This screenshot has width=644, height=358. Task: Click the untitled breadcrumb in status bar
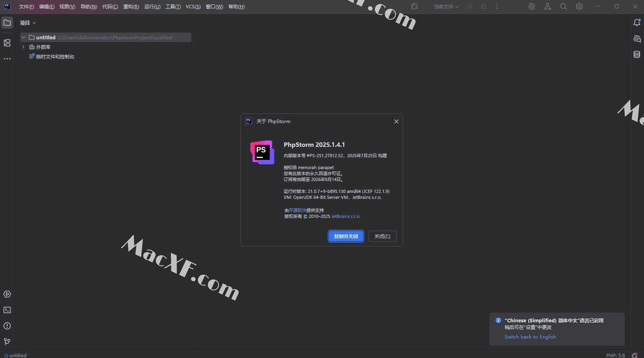tap(15, 355)
